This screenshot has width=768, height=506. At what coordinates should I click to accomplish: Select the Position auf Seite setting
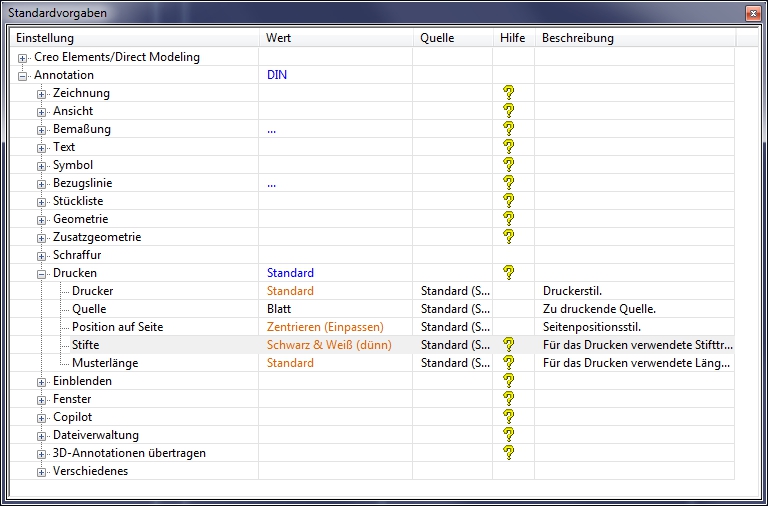pos(117,327)
